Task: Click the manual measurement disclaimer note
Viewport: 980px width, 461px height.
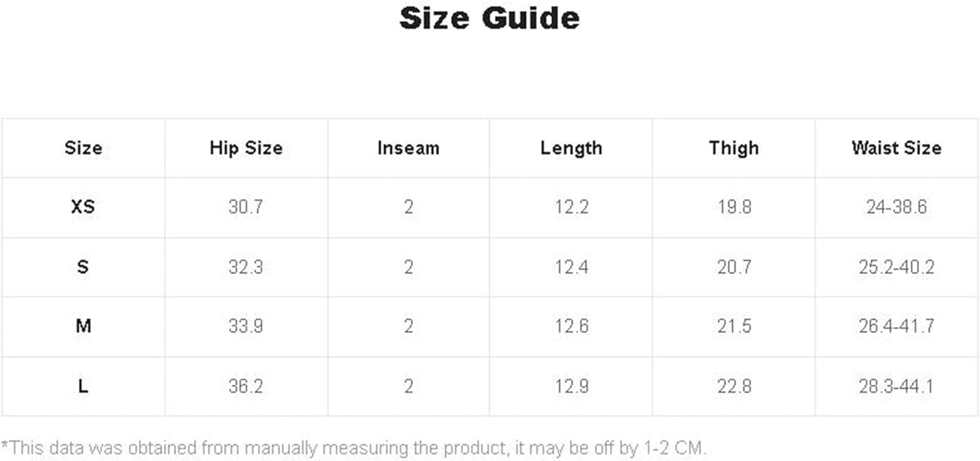Action: click(x=353, y=448)
